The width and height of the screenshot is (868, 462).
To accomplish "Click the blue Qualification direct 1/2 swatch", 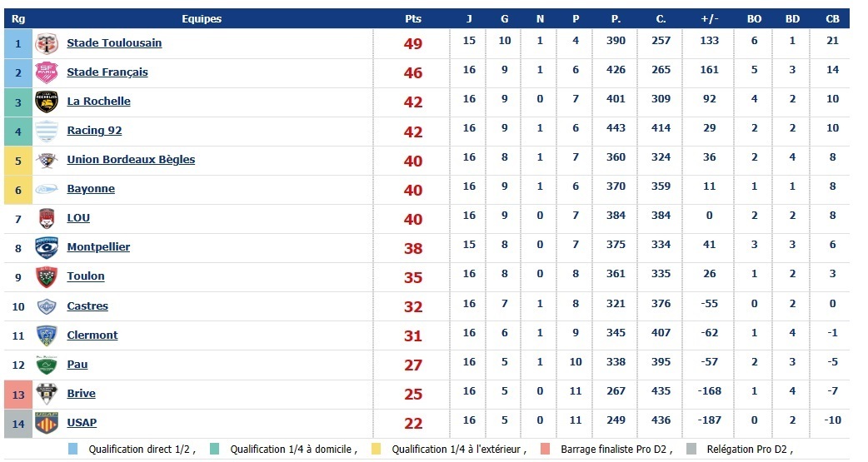I will 74,450.
